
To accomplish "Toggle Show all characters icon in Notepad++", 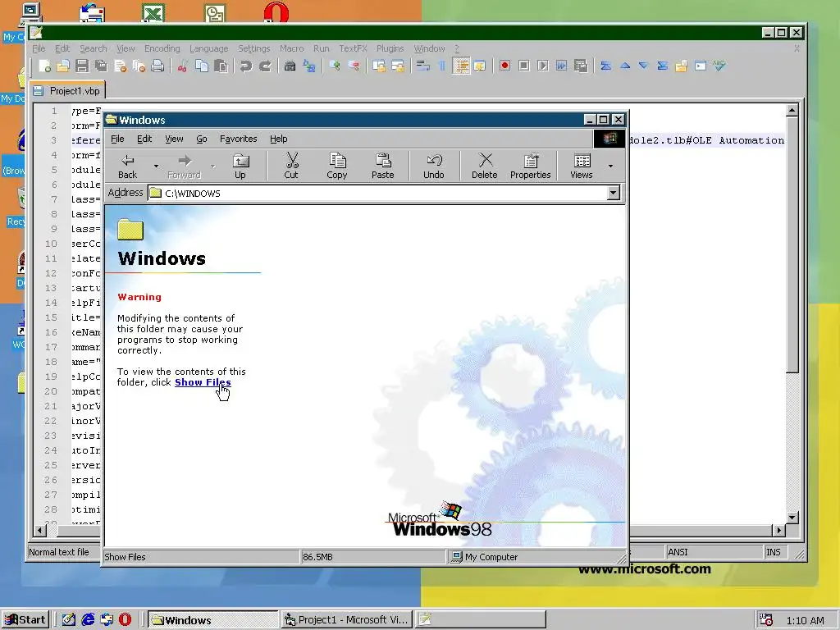I will coord(442,66).
